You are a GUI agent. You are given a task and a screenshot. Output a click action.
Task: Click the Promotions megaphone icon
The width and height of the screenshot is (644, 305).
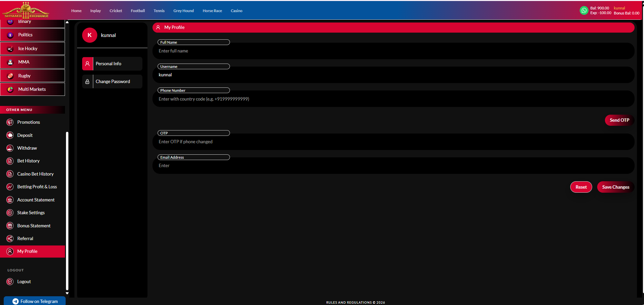coord(10,122)
